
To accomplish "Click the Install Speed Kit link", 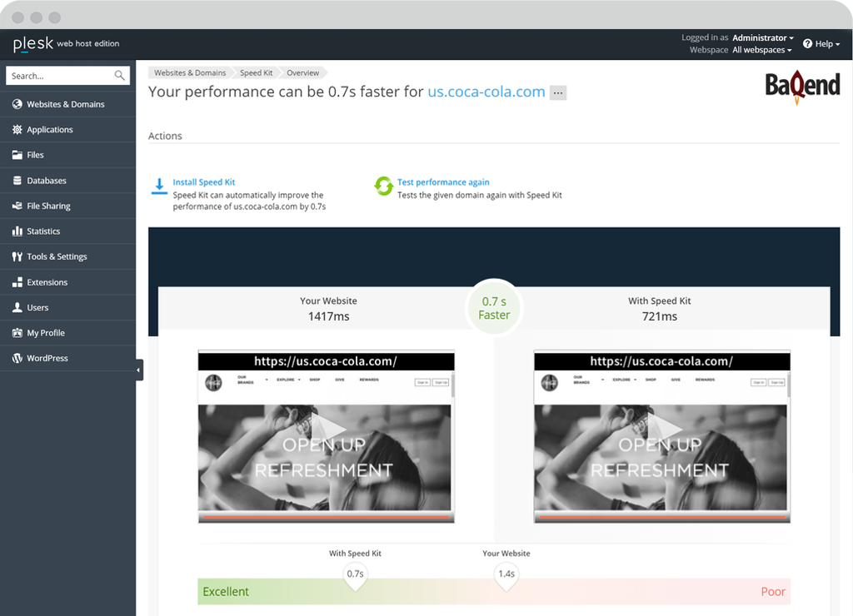I will (204, 182).
